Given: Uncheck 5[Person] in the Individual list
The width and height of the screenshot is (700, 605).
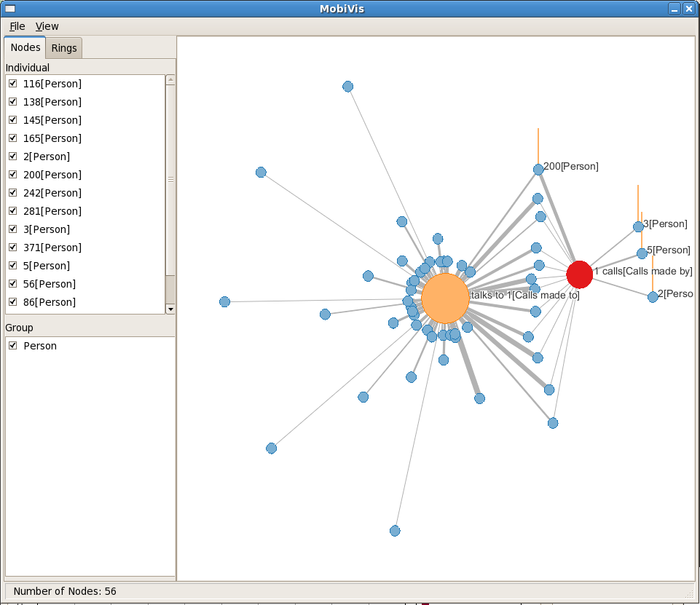Looking at the screenshot, I should coord(13,266).
